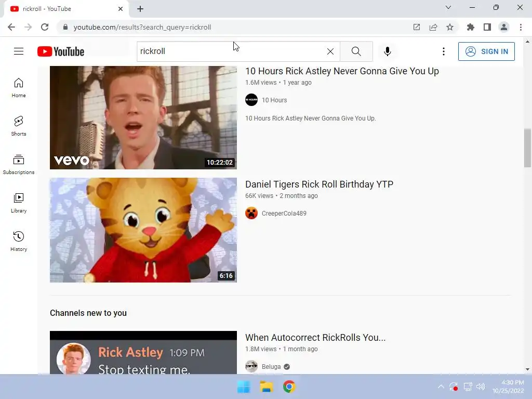Image resolution: width=532 pixels, height=399 pixels.
Task: Start voice search with microphone
Action: 388,51
